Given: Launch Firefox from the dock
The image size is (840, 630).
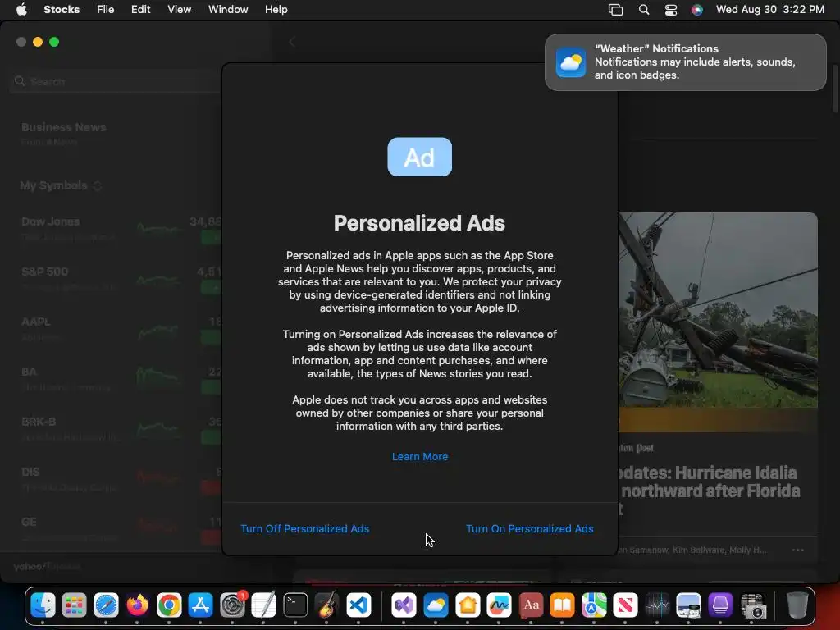Looking at the screenshot, I should [137, 605].
